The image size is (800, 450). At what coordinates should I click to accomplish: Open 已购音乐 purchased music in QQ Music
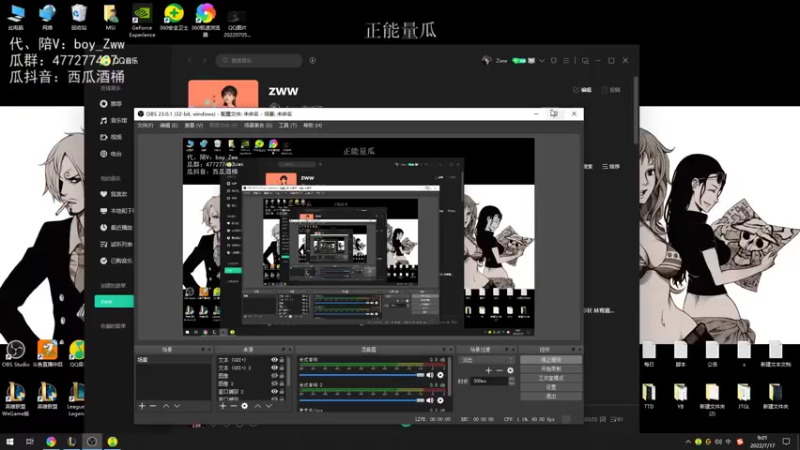pos(116,261)
